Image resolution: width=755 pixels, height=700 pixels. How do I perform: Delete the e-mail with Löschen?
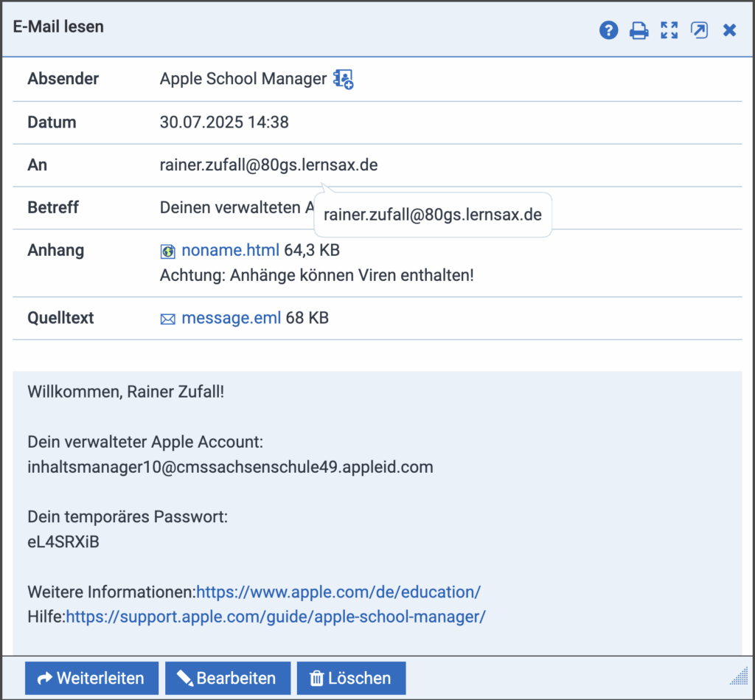point(352,679)
